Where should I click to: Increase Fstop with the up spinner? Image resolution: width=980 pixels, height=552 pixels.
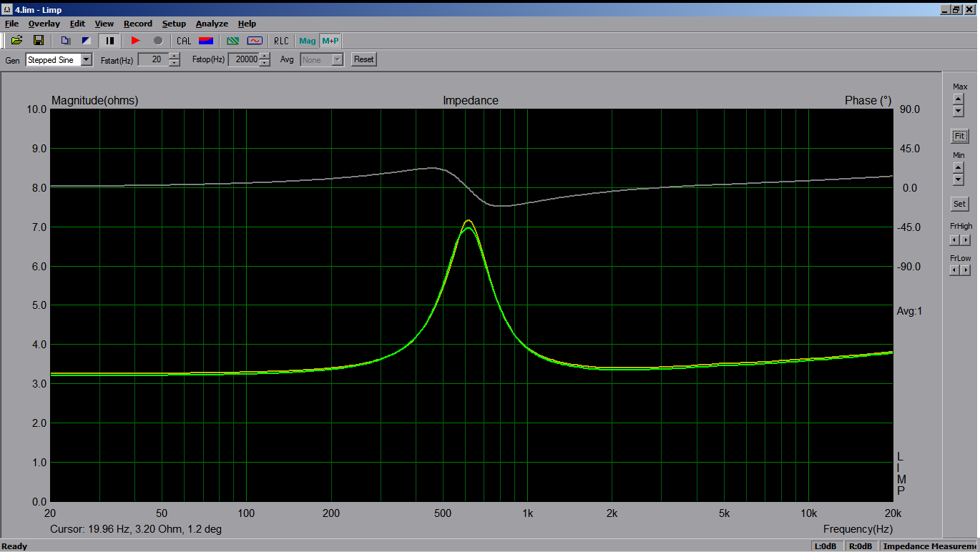265,56
